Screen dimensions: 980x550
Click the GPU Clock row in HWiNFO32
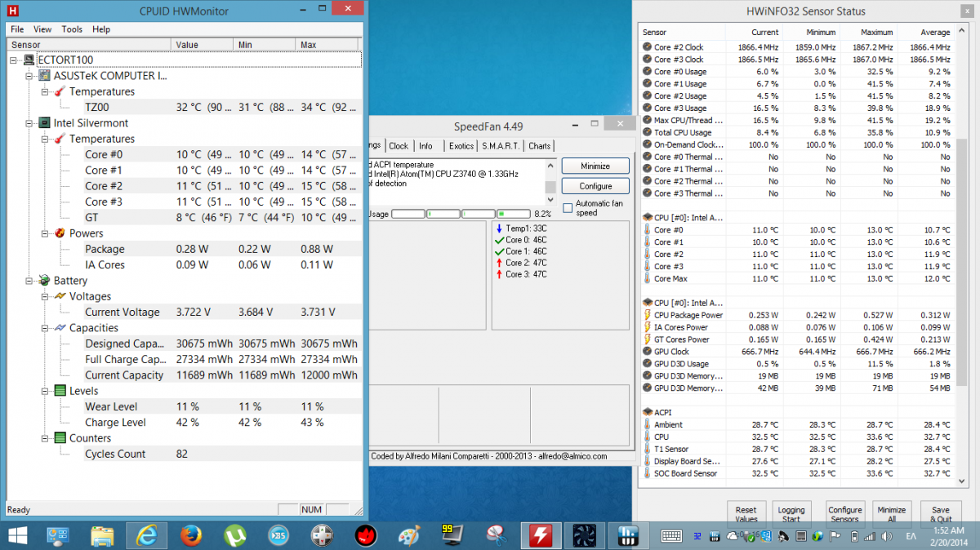798,352
